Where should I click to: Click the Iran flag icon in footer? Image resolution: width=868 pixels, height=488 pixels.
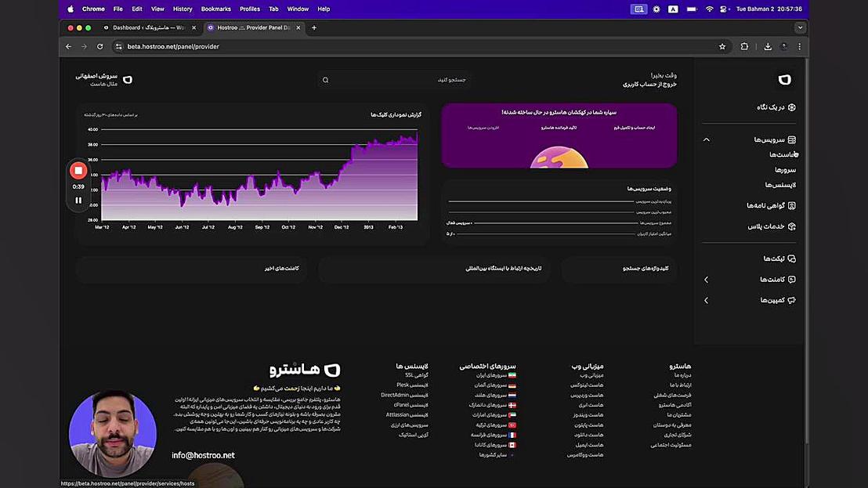click(512, 375)
